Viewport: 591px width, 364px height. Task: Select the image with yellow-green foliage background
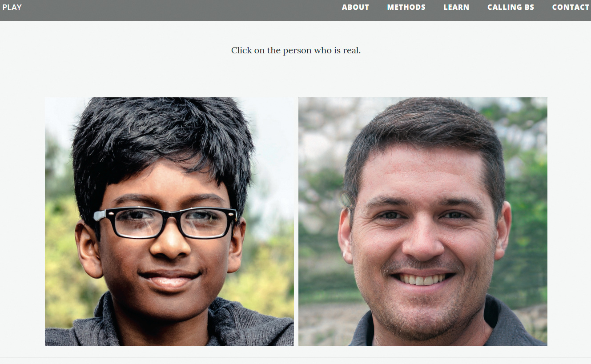click(169, 222)
